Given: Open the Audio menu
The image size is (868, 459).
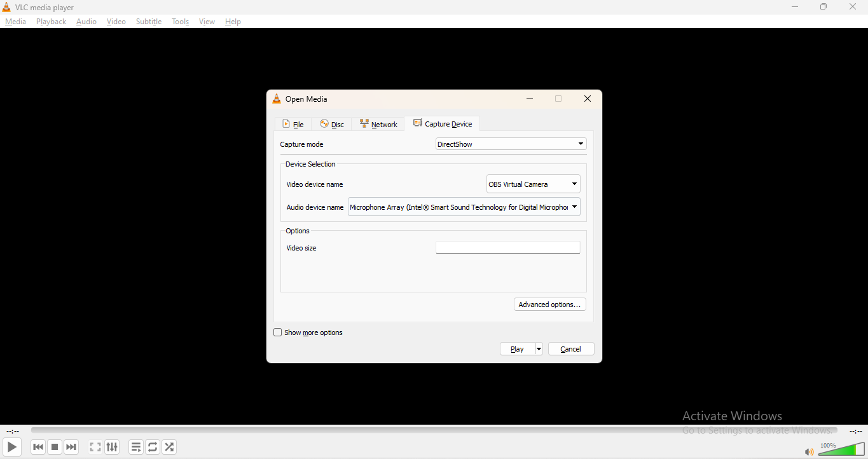Looking at the screenshot, I should pos(86,22).
